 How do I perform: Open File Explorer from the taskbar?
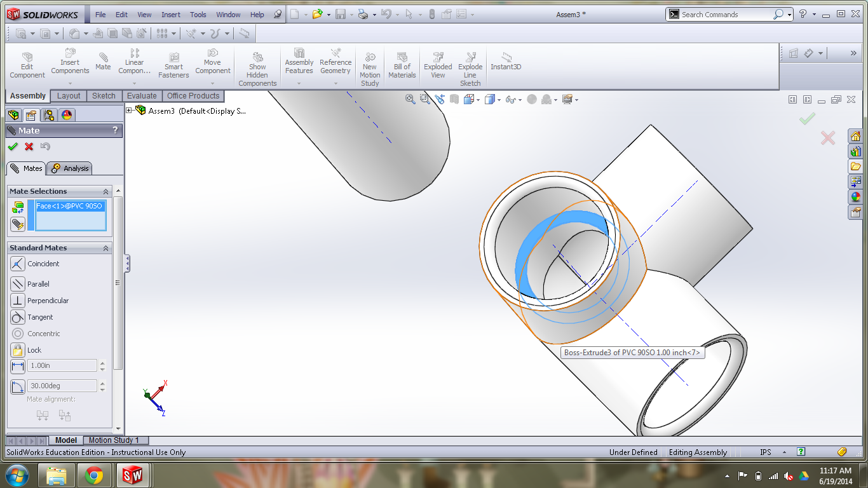click(x=57, y=475)
